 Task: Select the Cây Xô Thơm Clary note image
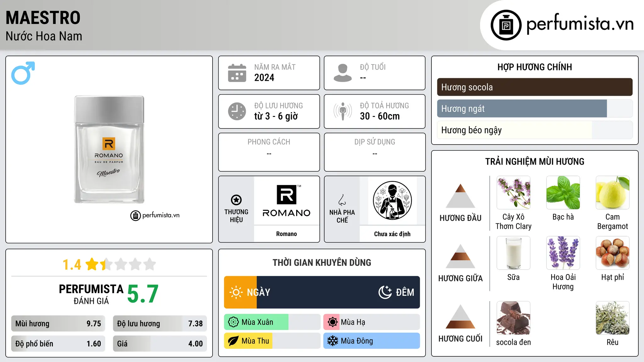tap(514, 193)
